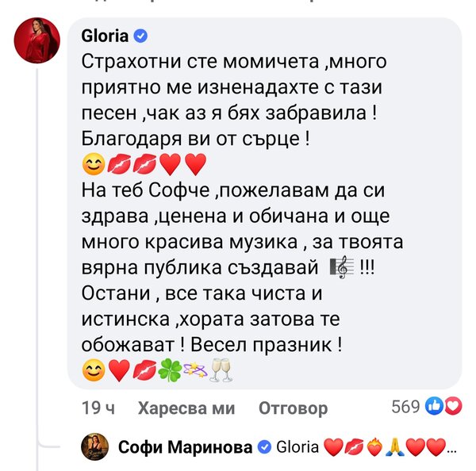Open Софи Маринова's profile picture

tap(94, 447)
